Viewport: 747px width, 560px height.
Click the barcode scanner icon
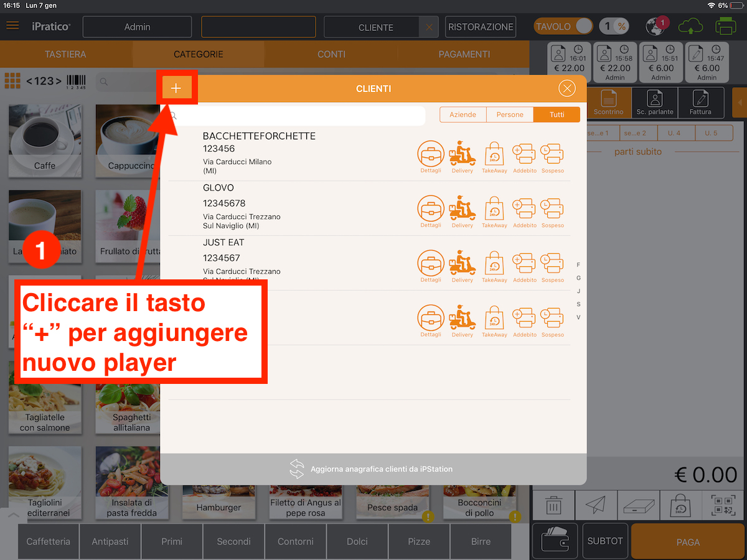tap(77, 81)
